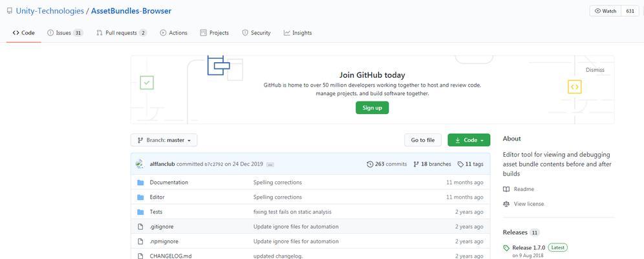Click the Actions tab play icon
Screen dimensions: 644x259
[163, 33]
